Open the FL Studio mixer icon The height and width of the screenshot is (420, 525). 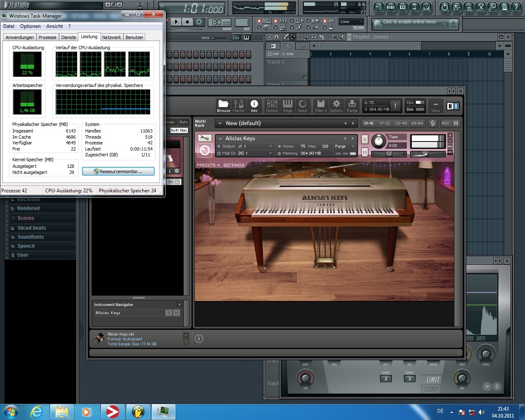[x=426, y=7]
